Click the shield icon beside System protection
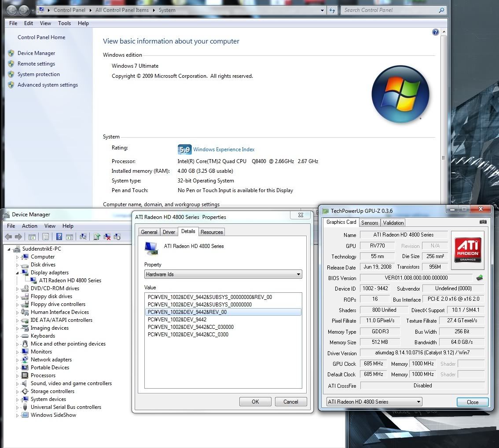Viewport: 499px width, 448px height. (x=11, y=74)
